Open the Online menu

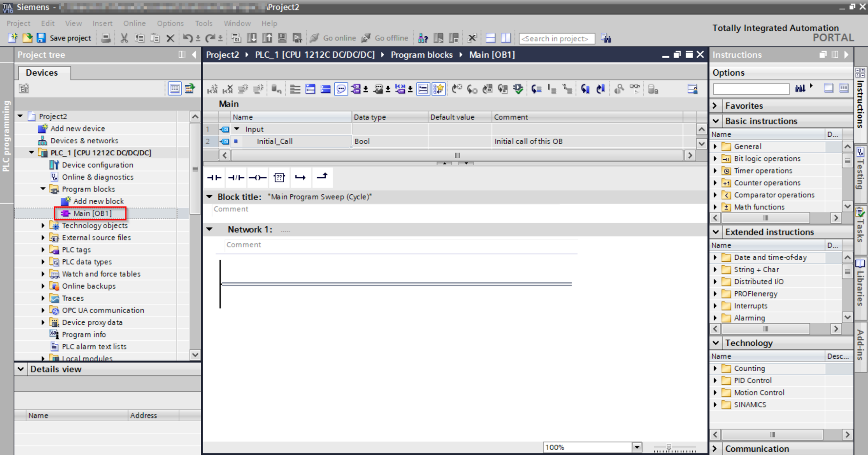134,24
